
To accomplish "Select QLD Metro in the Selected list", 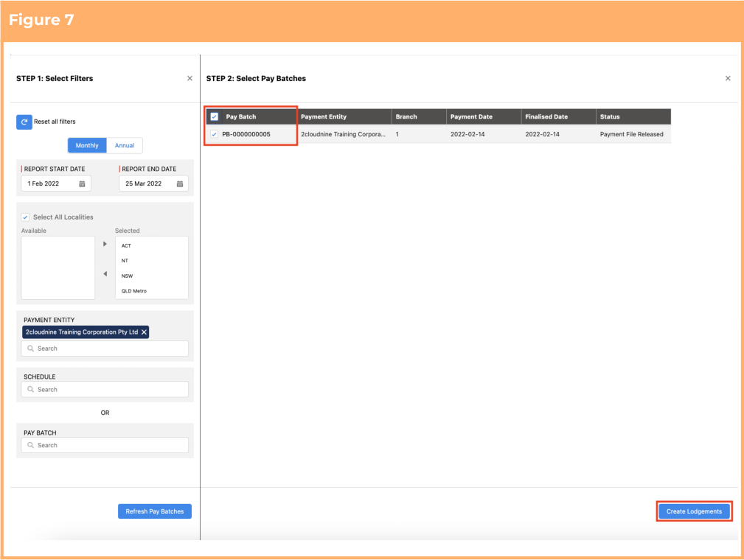I will tap(133, 291).
